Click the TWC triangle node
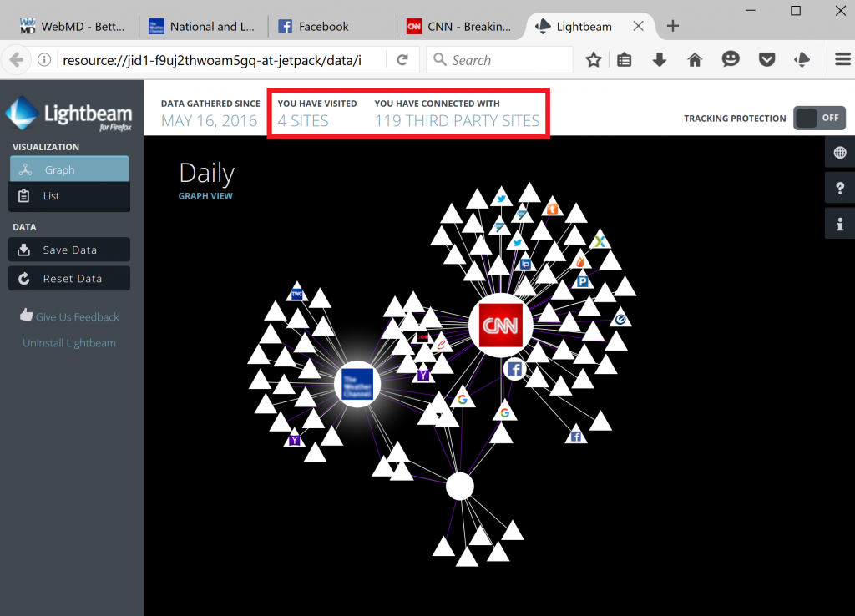 point(296,293)
